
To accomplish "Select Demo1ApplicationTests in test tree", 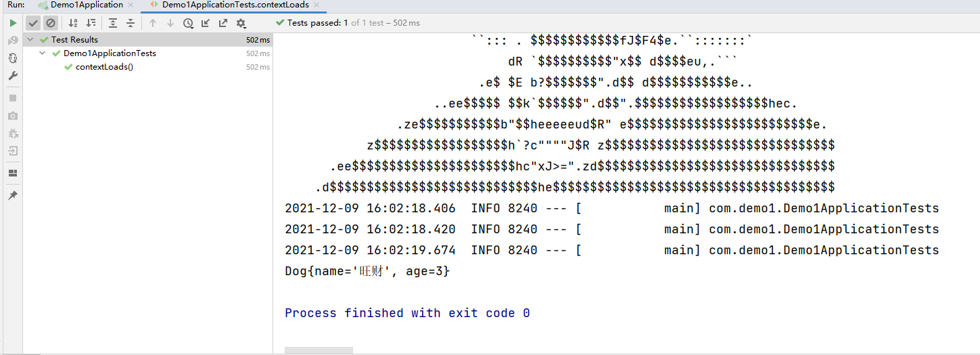I will 110,53.
